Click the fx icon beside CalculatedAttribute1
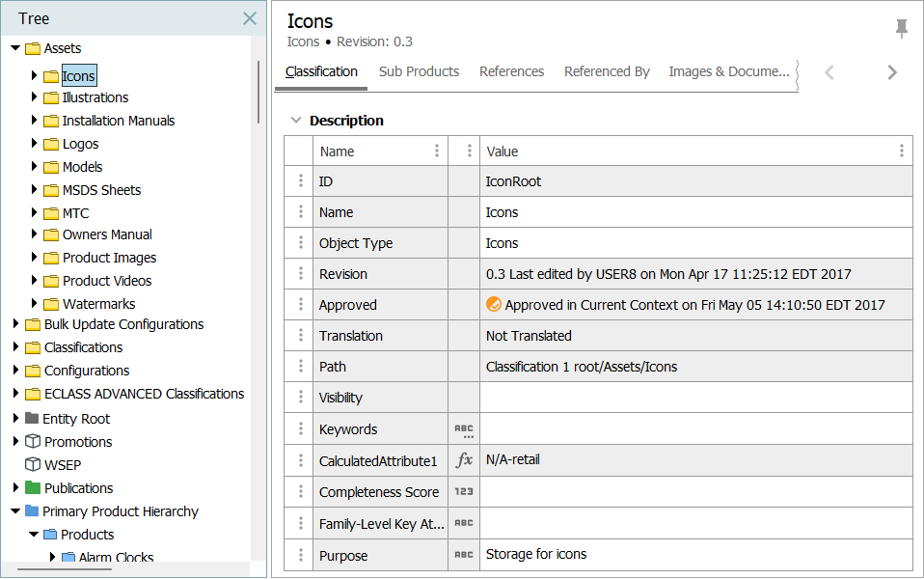 (464, 460)
